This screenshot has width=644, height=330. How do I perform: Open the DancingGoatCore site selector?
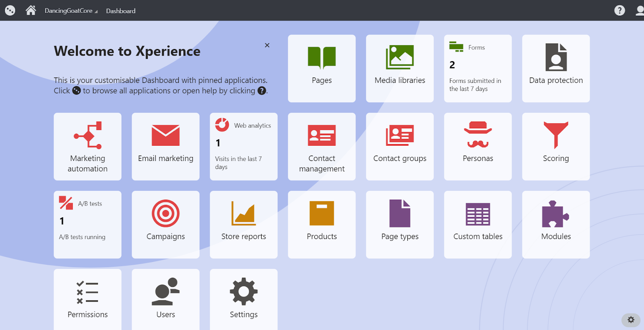coord(71,11)
